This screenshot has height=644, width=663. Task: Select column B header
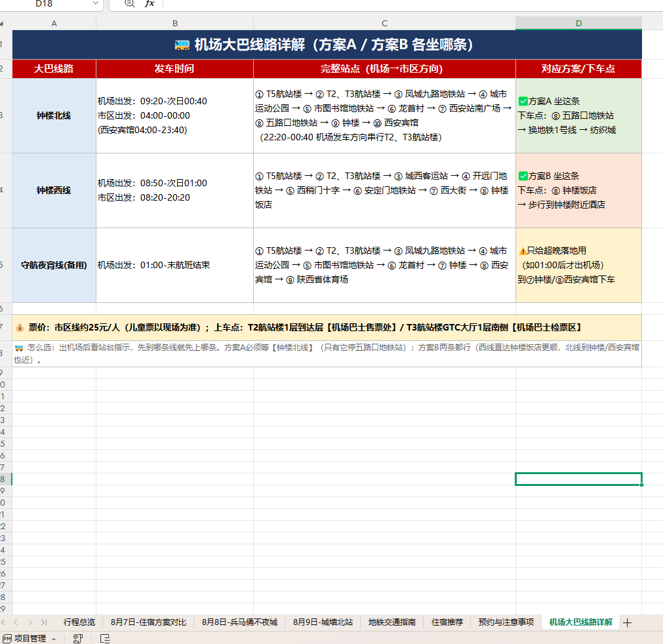click(174, 24)
